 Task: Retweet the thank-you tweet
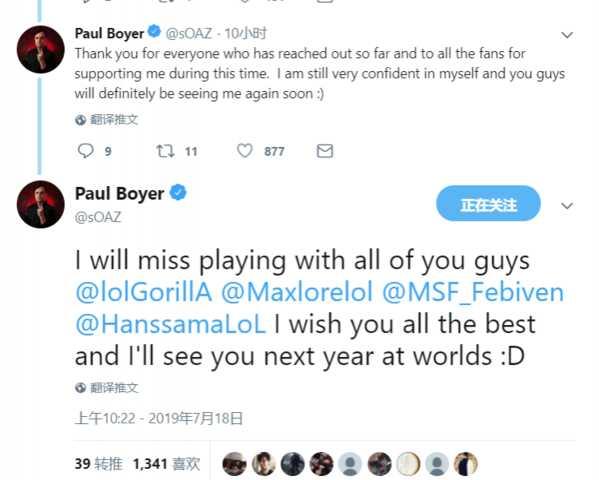pos(165,151)
